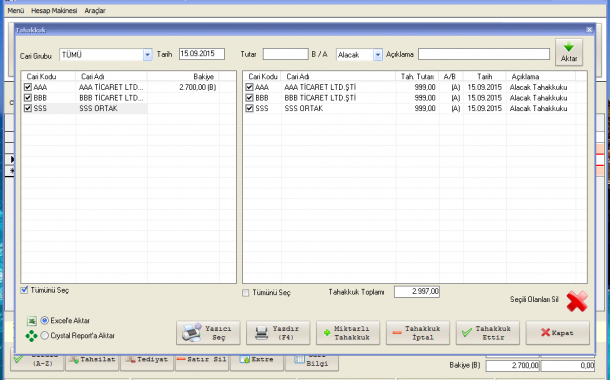Uncheck AAA in the left Cari list
The image size is (610, 380).
(28, 87)
